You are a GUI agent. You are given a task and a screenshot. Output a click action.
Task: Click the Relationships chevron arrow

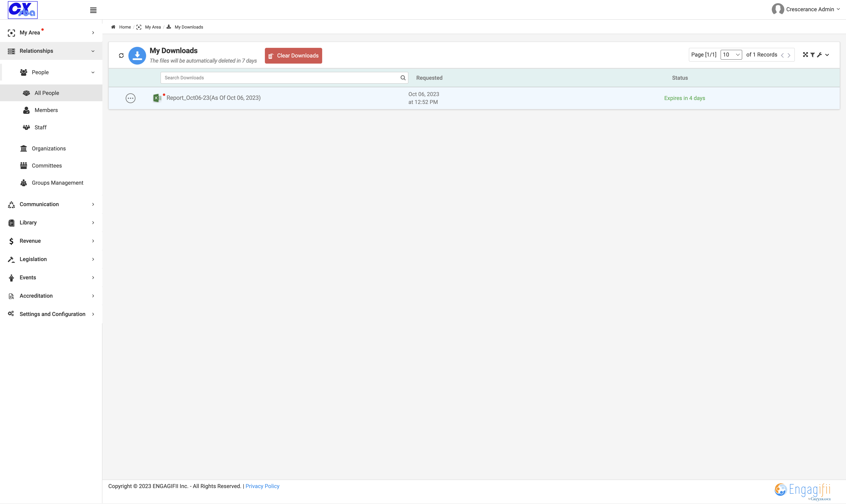click(x=93, y=51)
